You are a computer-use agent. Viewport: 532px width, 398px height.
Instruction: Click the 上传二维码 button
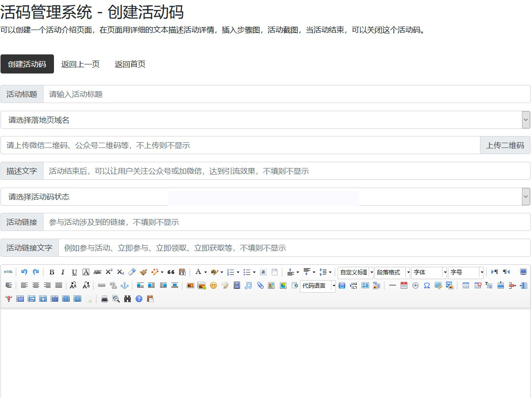(505, 146)
